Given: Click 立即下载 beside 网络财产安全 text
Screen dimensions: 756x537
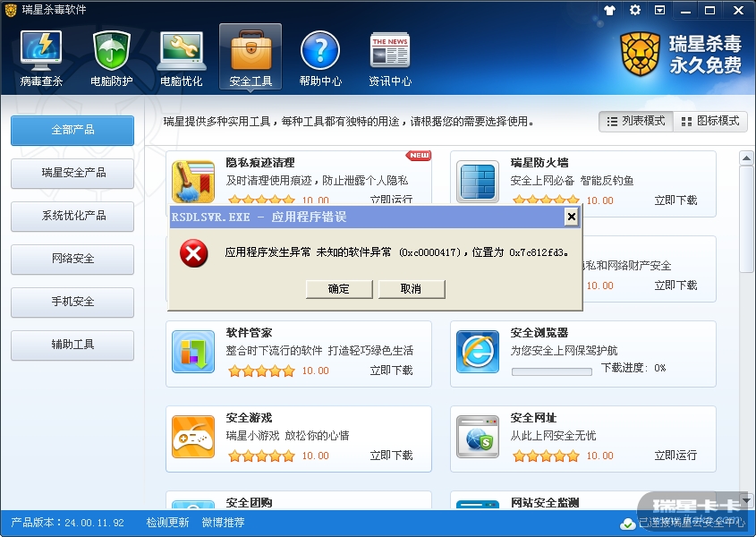Looking at the screenshot, I should 675,286.
